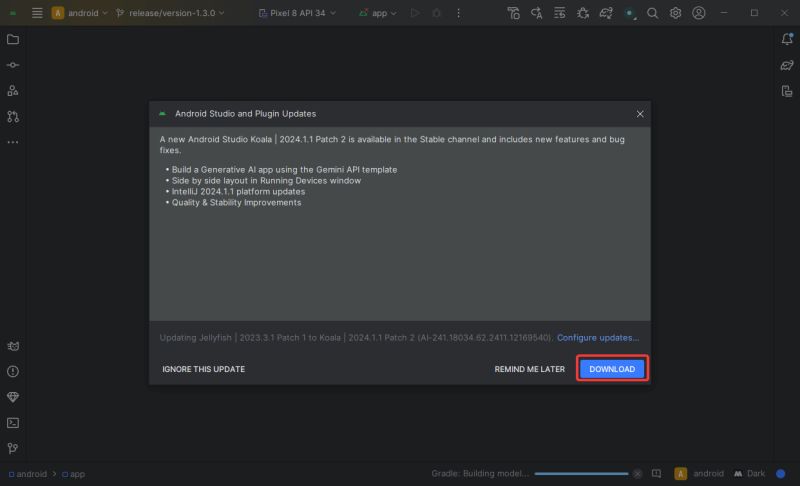
Task: Open the Notifications bell
Action: (787, 39)
